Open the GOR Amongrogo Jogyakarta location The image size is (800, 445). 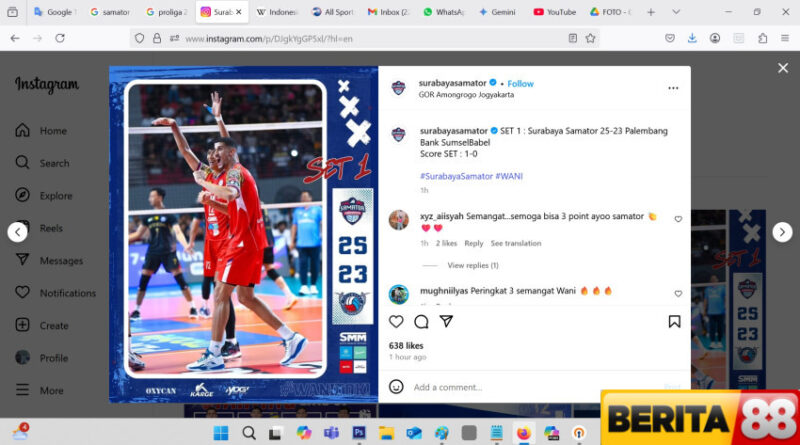coord(466,95)
